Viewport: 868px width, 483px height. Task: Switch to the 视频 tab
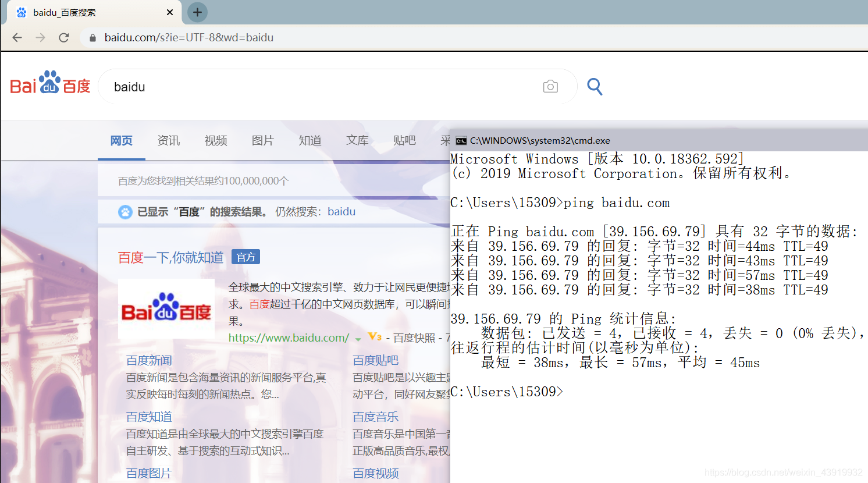(216, 141)
